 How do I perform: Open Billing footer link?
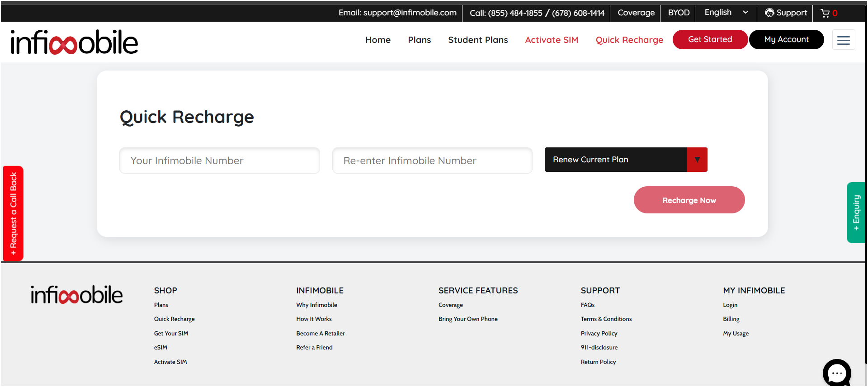pos(731,319)
